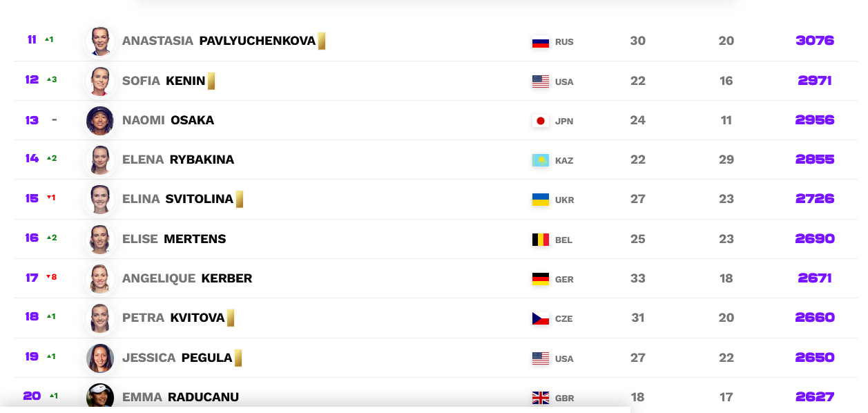Image resolution: width=868 pixels, height=413 pixels.
Task: Open Elena Rybakina's player page
Action: click(x=178, y=160)
